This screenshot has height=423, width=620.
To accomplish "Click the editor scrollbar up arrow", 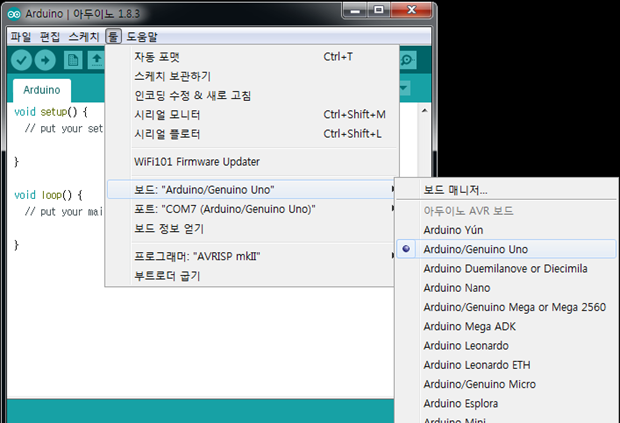I will pos(424,111).
